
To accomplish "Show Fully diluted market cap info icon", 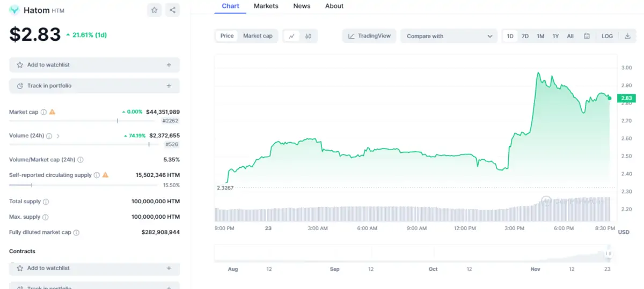I will point(76,233).
